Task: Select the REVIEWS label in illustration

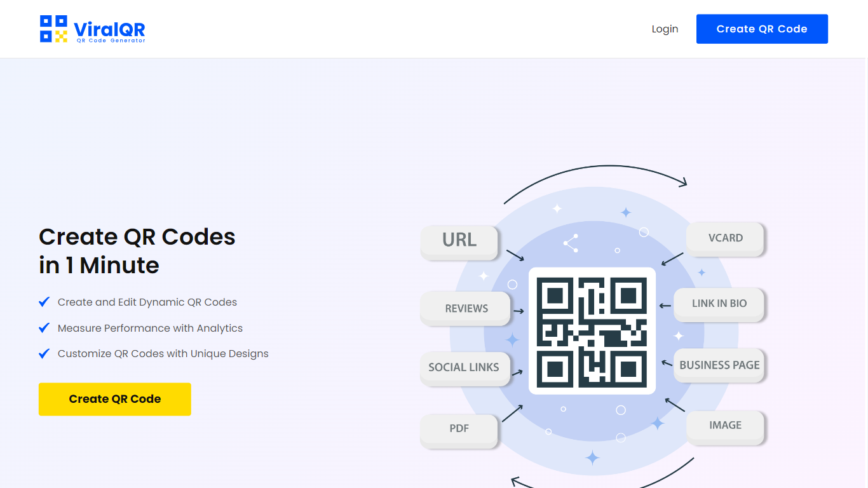Action: [466, 309]
